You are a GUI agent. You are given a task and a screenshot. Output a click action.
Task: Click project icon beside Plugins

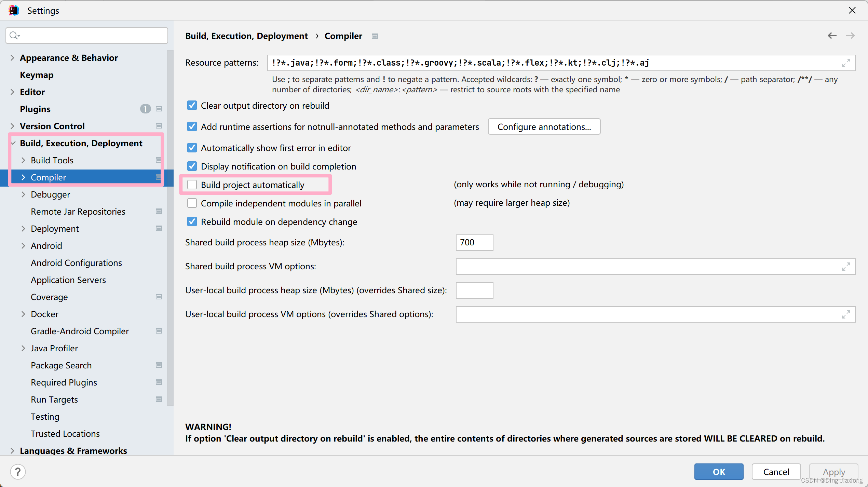[x=159, y=109]
